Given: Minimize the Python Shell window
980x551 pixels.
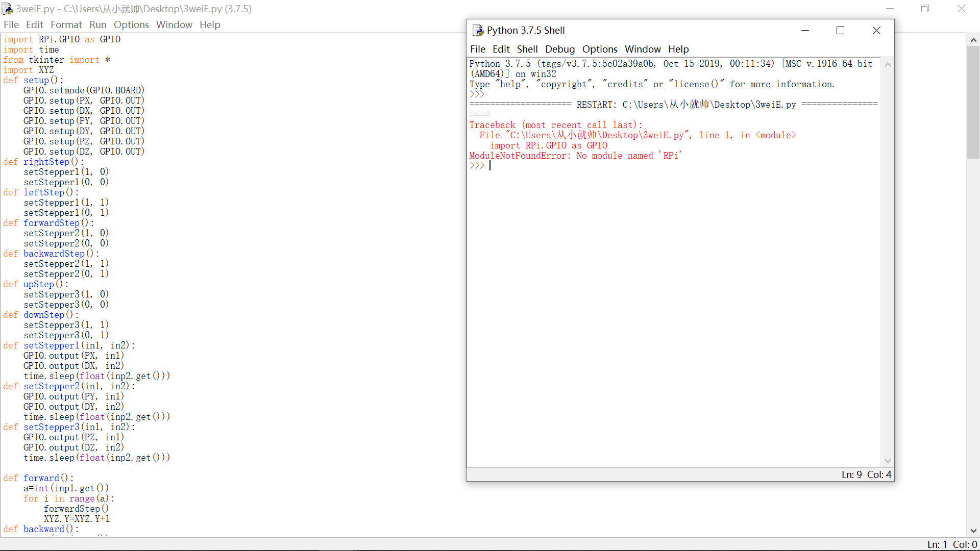Looking at the screenshot, I should click(x=805, y=31).
